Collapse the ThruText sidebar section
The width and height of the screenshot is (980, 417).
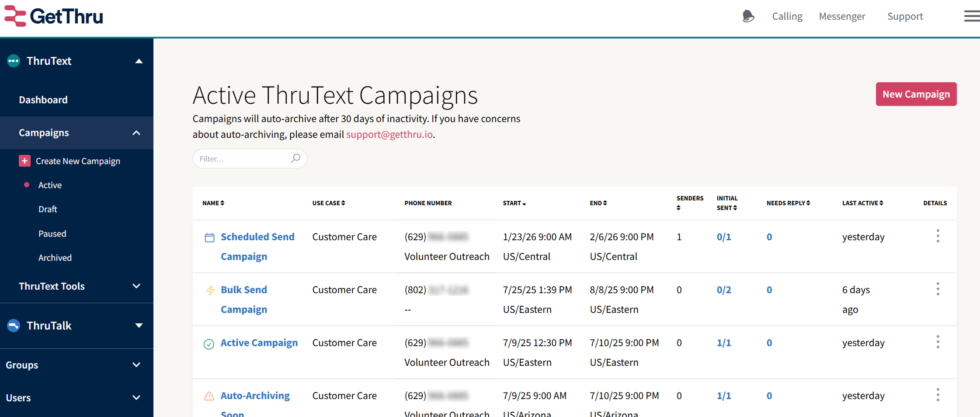[x=139, y=61]
